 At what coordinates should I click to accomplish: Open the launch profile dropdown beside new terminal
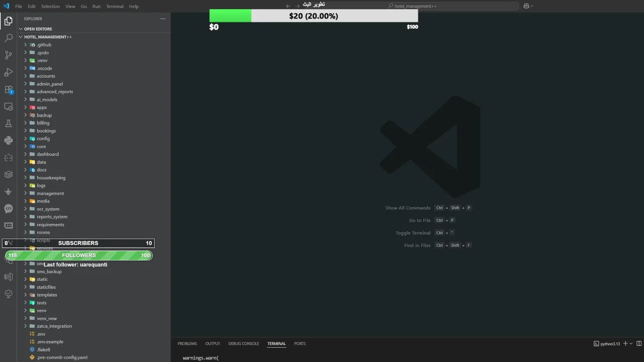[631, 343]
